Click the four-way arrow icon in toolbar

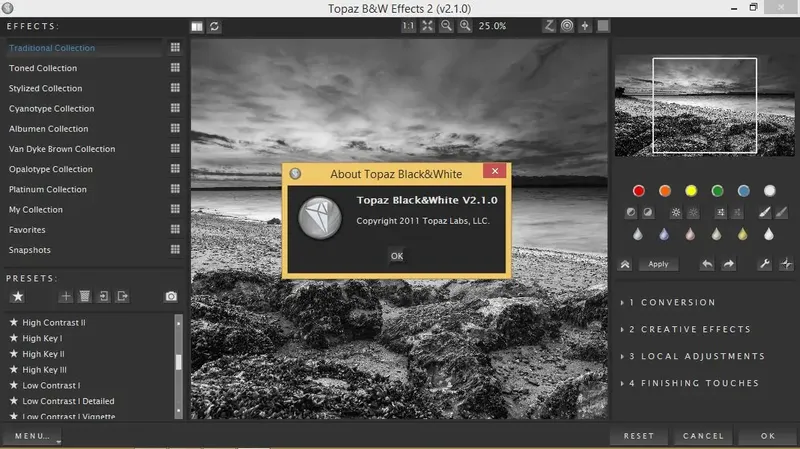click(x=585, y=26)
